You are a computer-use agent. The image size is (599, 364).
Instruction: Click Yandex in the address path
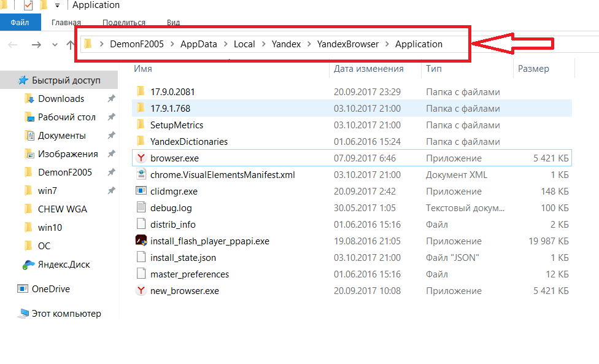(286, 44)
